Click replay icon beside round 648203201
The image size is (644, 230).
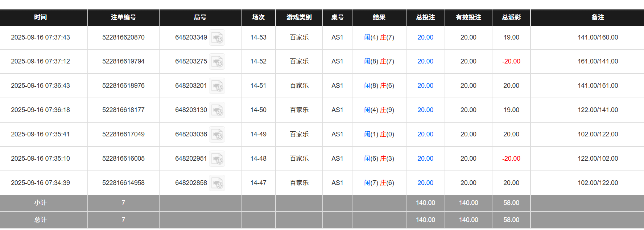tap(217, 86)
